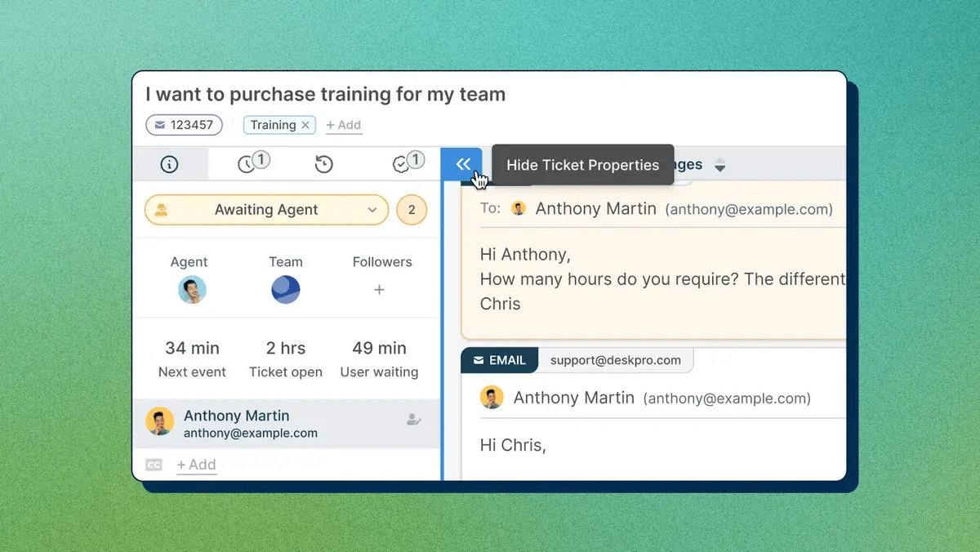980x552 pixels.
Task: Open the ticket information panel via info icon
Action: pos(171,163)
